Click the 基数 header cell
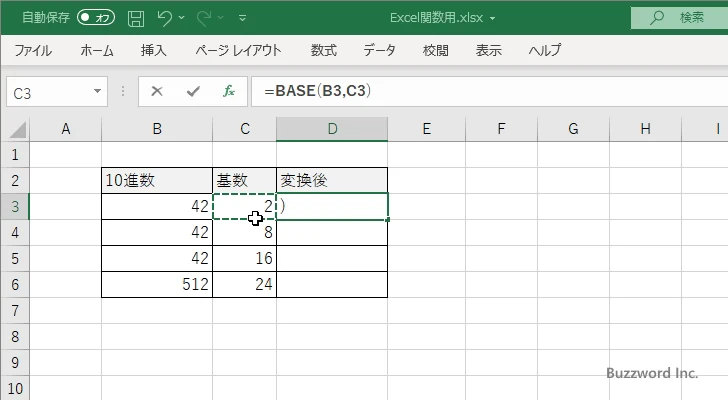Screen dimensions: 728x400 coord(245,181)
